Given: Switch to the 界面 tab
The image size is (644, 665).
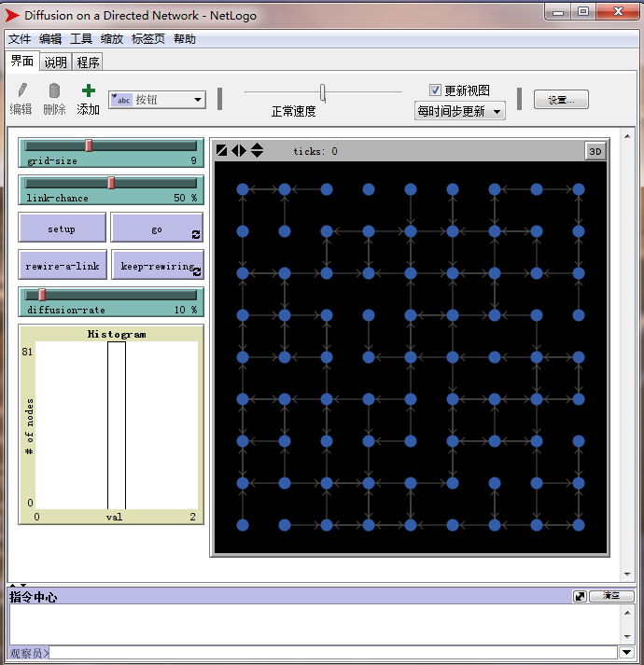Looking at the screenshot, I should (22, 61).
